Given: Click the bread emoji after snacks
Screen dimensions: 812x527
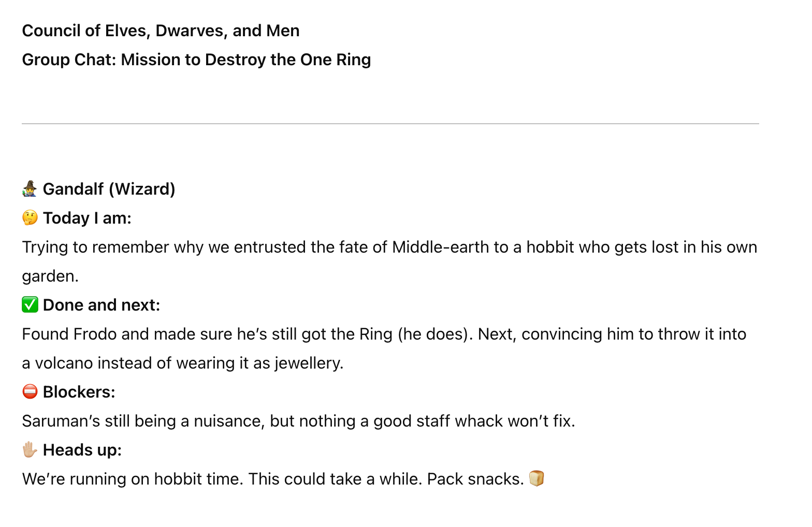Looking at the screenshot, I should pyautogui.click(x=536, y=478).
